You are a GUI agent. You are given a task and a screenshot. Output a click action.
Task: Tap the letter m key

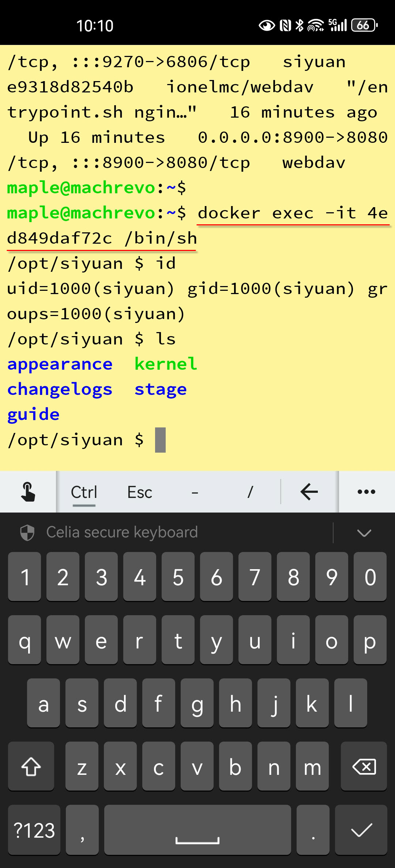coord(312,766)
